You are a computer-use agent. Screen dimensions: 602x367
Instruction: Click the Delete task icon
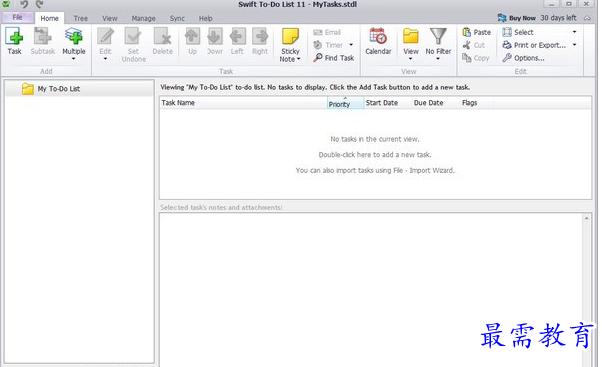162,36
